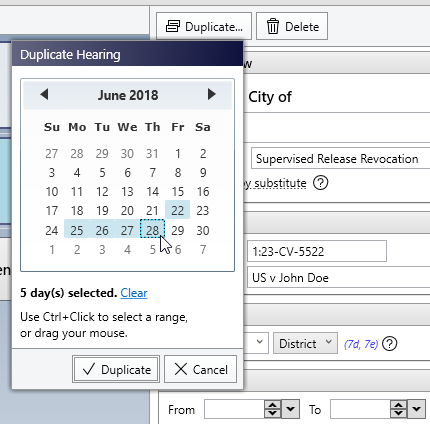Click the Duplicate... toolbar button
The height and width of the screenshot is (424, 430).
(204, 26)
